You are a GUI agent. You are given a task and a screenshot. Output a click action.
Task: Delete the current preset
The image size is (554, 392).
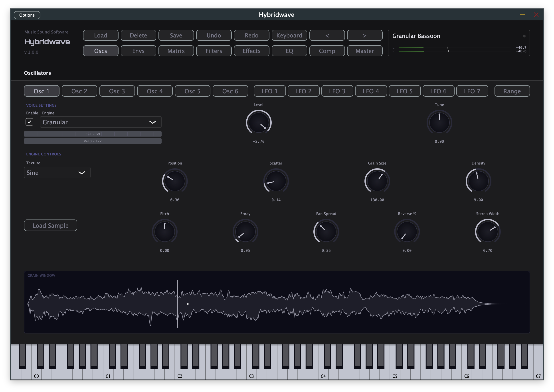[138, 35]
